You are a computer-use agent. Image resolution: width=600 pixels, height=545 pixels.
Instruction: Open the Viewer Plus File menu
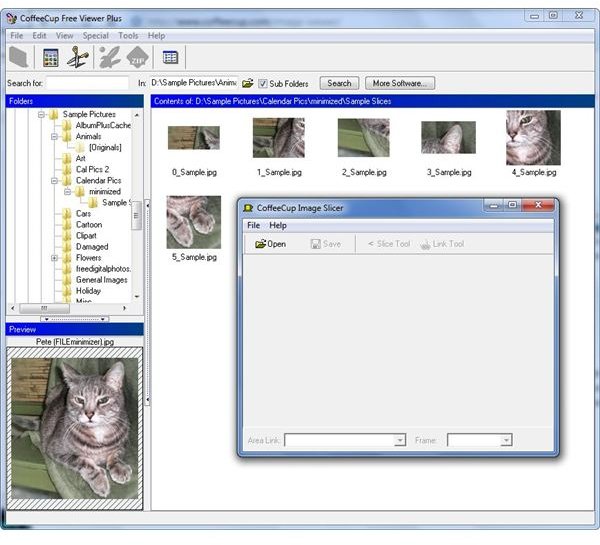click(16, 36)
